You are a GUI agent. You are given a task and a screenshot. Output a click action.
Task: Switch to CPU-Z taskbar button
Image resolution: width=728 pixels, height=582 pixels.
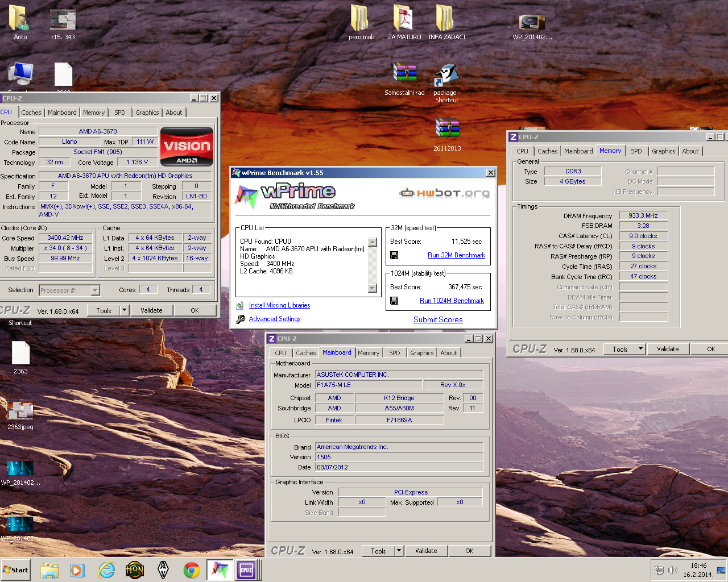coord(247,570)
